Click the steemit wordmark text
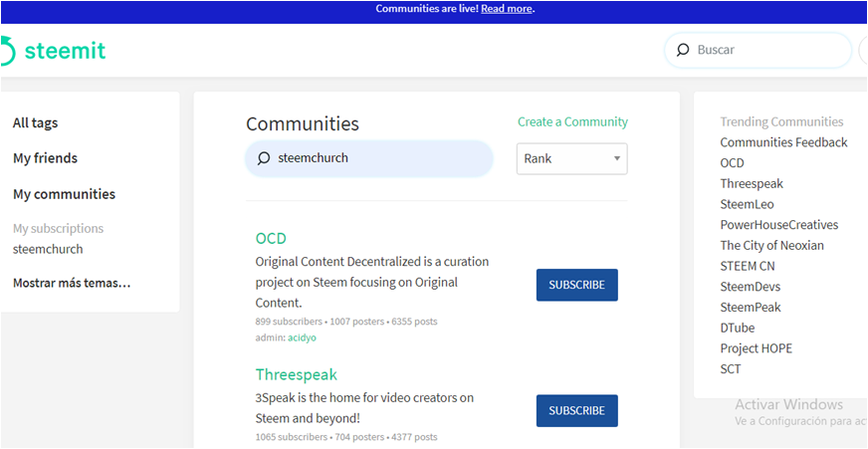This screenshot has height=449, width=868. click(x=66, y=51)
